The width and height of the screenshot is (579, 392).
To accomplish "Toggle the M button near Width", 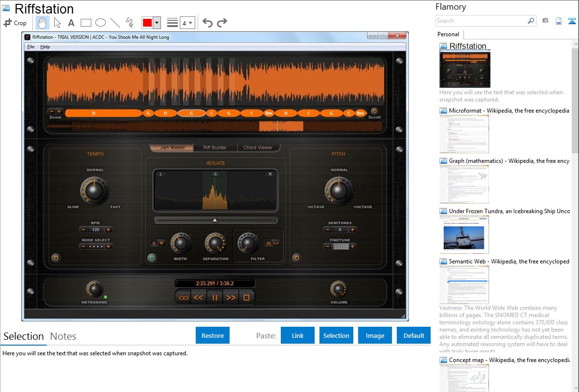I will [x=161, y=243].
